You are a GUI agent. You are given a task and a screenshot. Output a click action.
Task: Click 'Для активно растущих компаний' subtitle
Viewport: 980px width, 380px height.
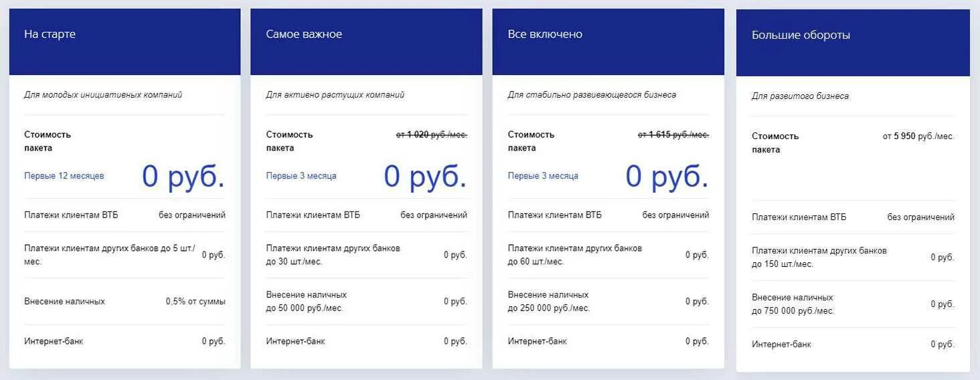pyautogui.click(x=335, y=95)
